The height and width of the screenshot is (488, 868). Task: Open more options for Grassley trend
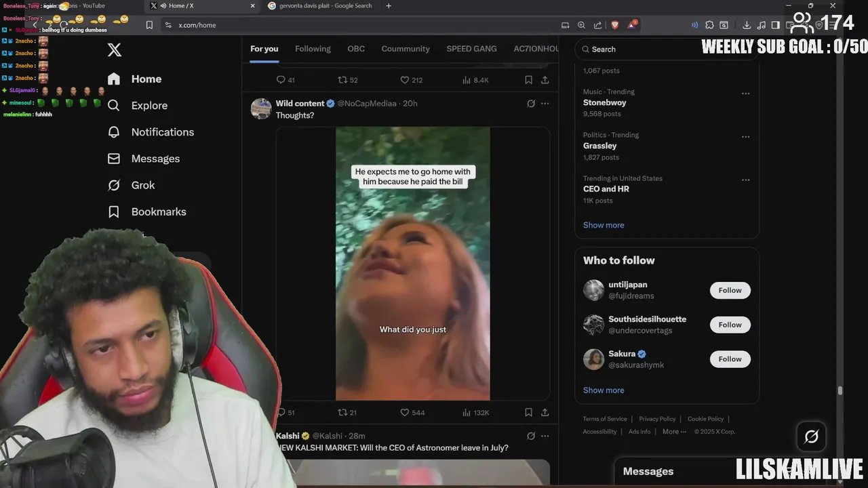[x=745, y=137]
